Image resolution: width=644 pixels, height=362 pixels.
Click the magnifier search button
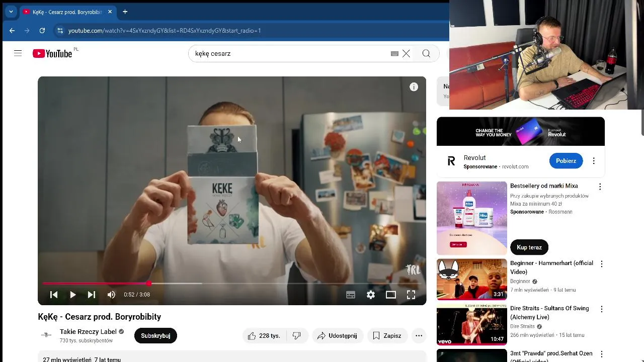click(426, 53)
